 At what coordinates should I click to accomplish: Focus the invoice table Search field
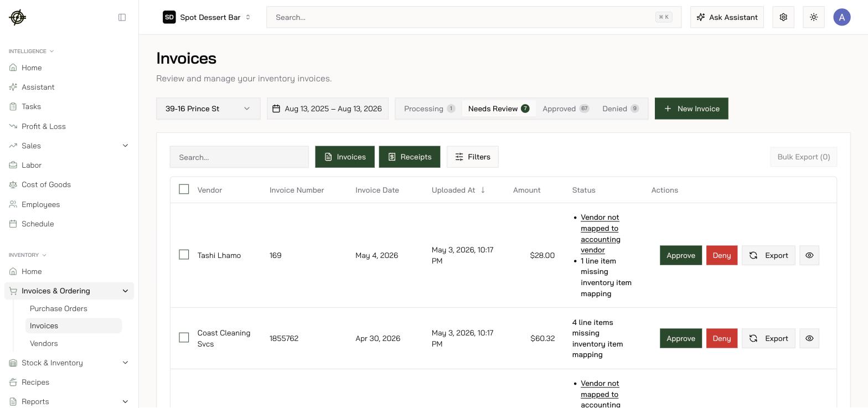click(x=239, y=157)
